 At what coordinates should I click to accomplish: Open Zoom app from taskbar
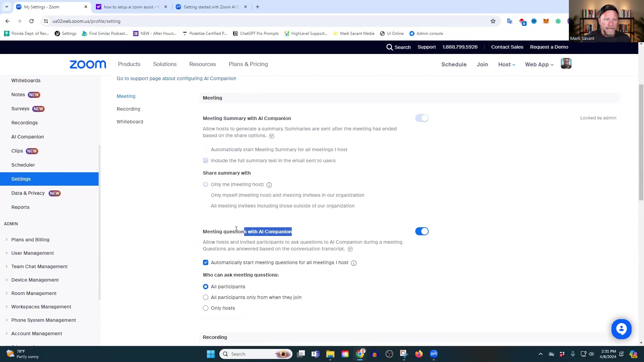pos(434,354)
